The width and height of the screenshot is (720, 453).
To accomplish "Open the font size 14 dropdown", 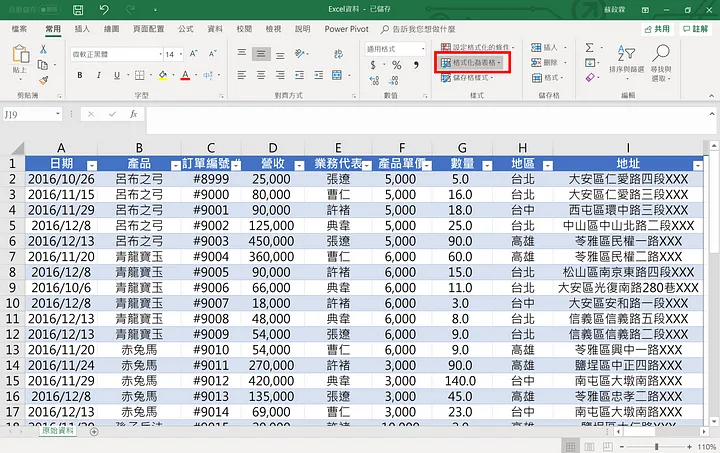I will click(x=181, y=54).
